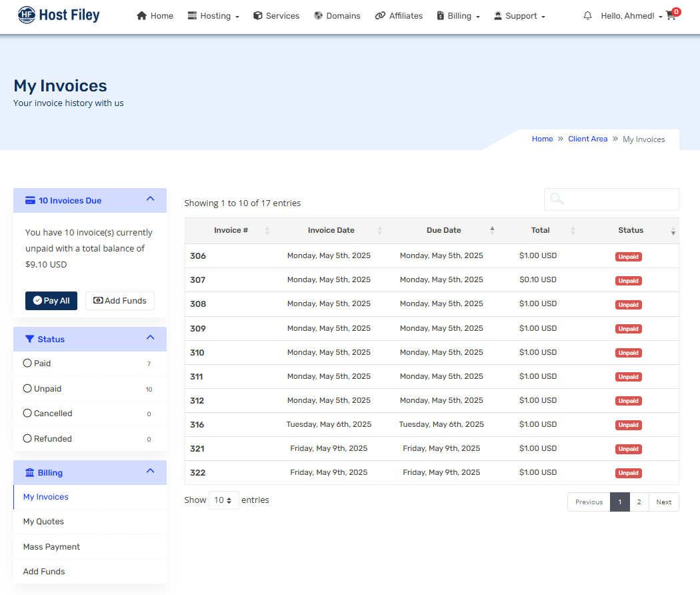
Task: Go to page 2 of invoices
Action: [x=639, y=502]
